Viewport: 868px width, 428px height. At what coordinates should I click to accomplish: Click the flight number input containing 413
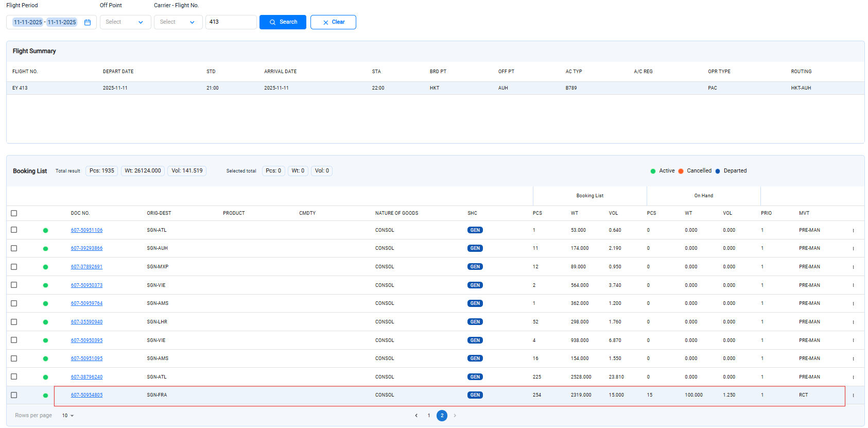point(231,22)
